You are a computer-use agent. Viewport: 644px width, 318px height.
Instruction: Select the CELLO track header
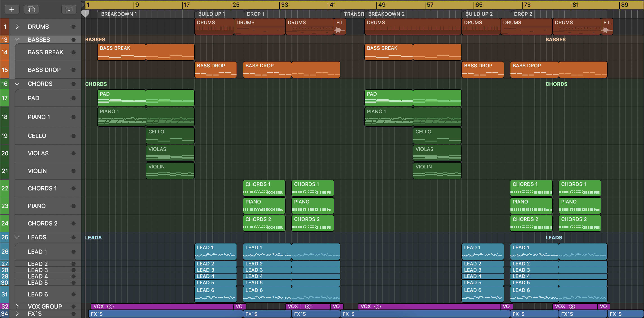coord(37,136)
